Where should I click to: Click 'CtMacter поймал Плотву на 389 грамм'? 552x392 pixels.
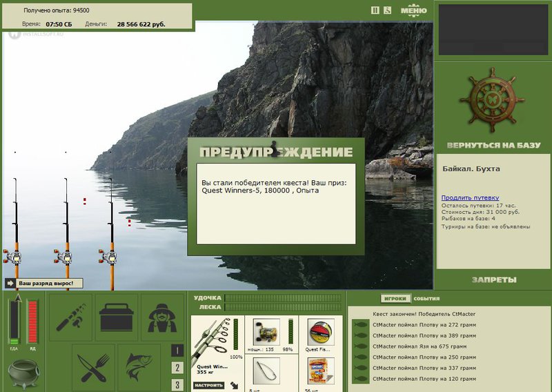[x=424, y=335]
